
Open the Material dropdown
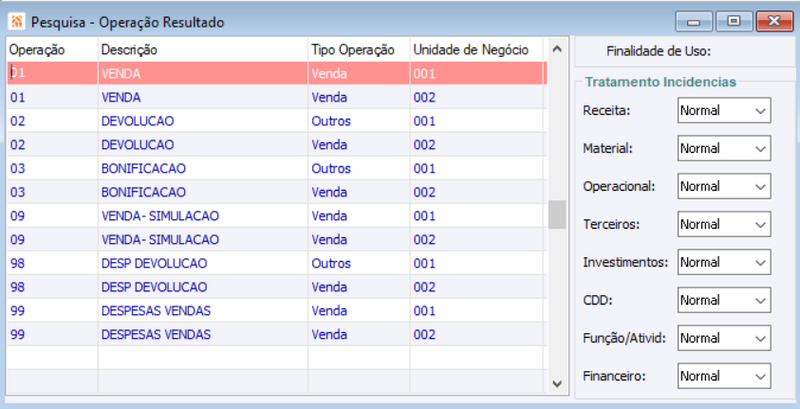pyautogui.click(x=724, y=148)
